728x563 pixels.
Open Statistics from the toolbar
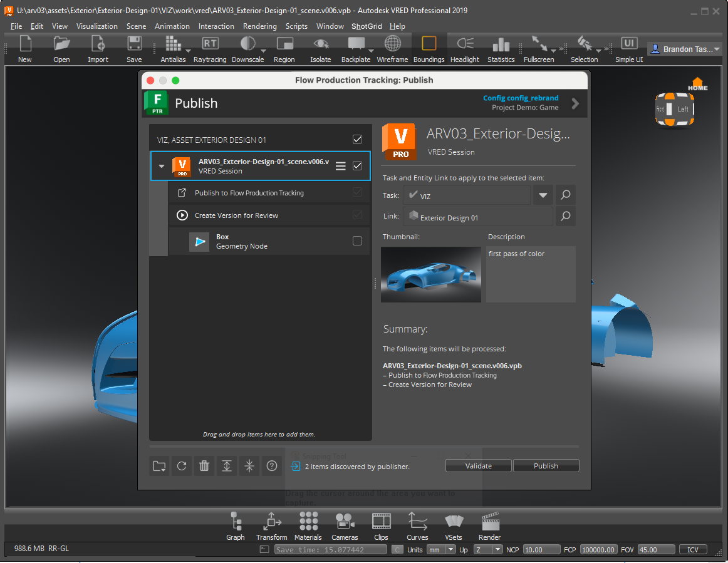[x=501, y=49]
